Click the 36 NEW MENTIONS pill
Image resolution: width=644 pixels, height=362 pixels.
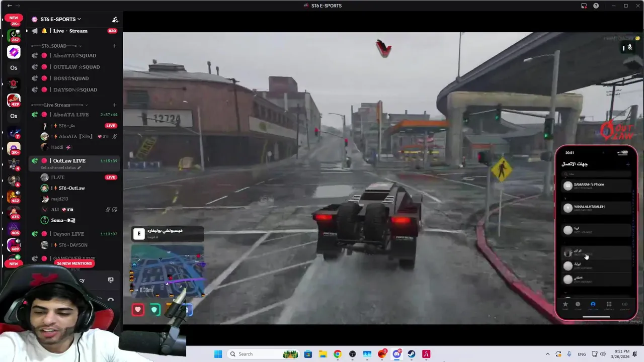(74, 263)
